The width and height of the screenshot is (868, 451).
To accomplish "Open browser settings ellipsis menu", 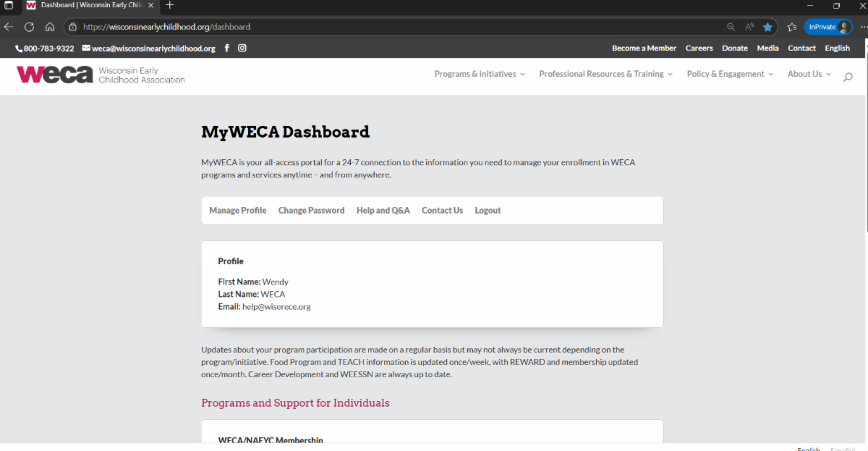I will click(x=863, y=27).
